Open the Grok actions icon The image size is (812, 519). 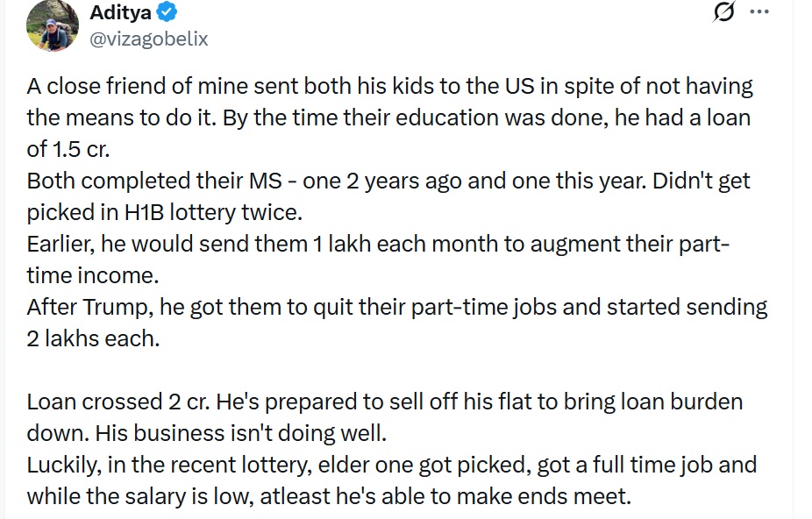tap(725, 12)
